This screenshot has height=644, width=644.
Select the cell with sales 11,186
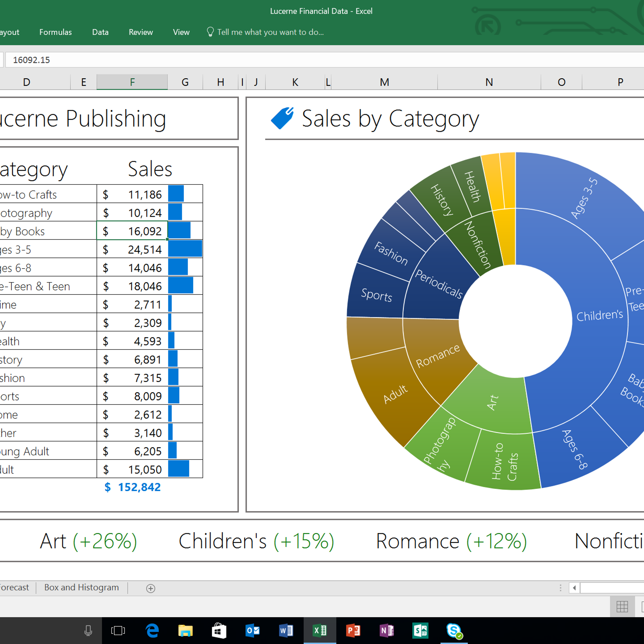coord(132,194)
